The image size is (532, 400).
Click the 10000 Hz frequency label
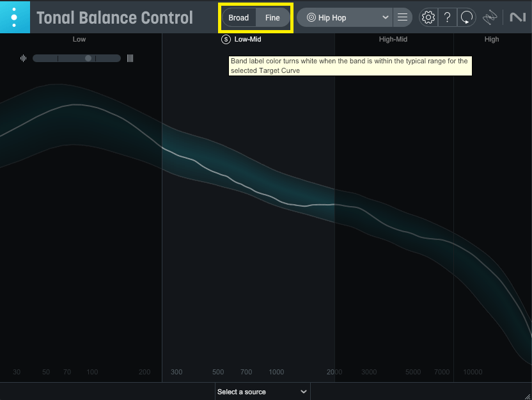[x=473, y=372]
